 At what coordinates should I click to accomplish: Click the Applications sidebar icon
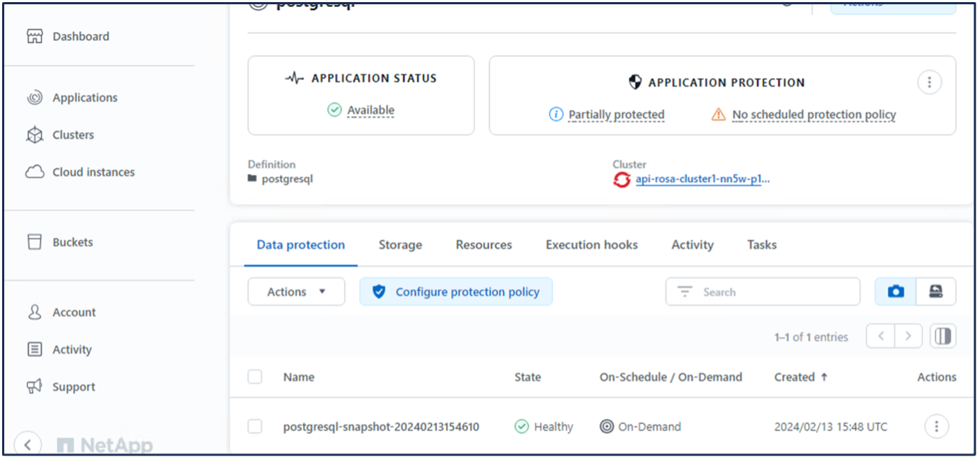pos(35,98)
